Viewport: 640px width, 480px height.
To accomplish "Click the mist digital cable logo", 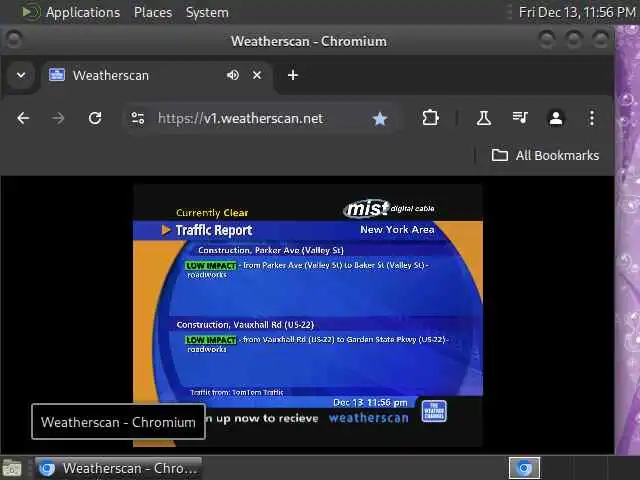I will tap(389, 209).
